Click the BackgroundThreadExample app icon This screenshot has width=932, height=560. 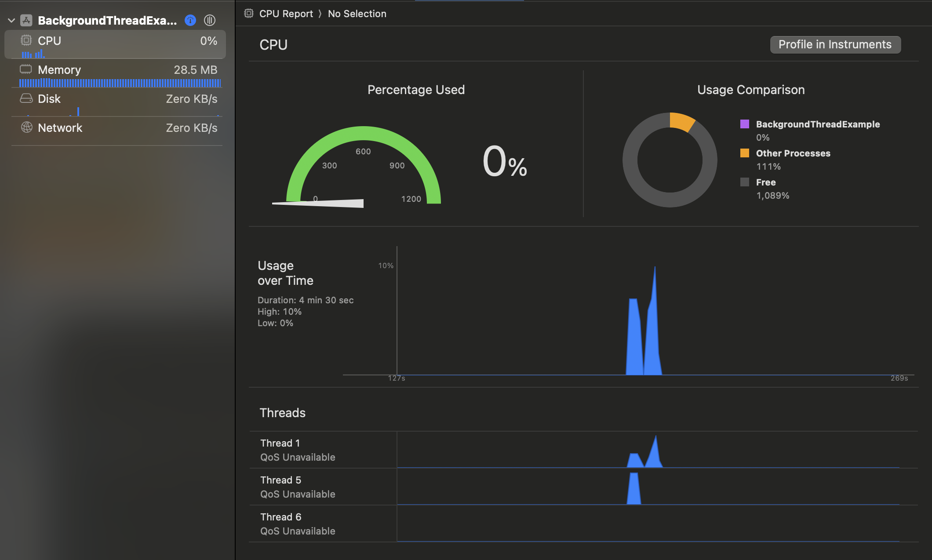tap(26, 20)
